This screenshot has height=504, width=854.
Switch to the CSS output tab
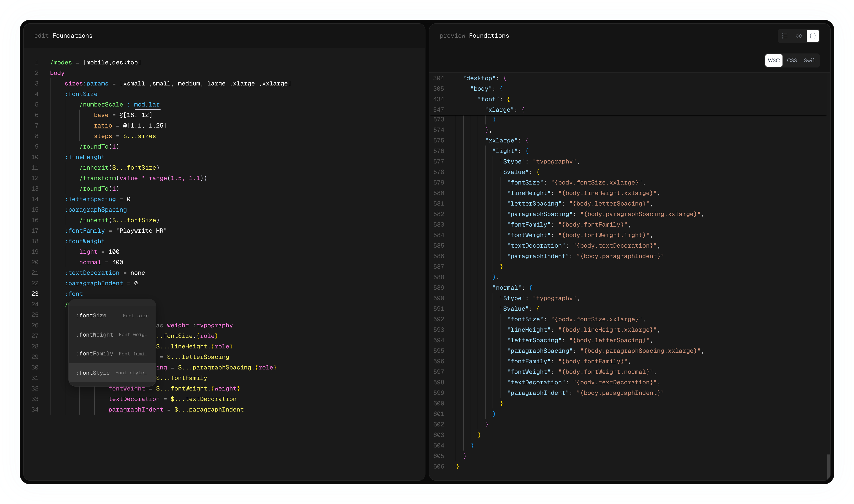click(x=792, y=60)
